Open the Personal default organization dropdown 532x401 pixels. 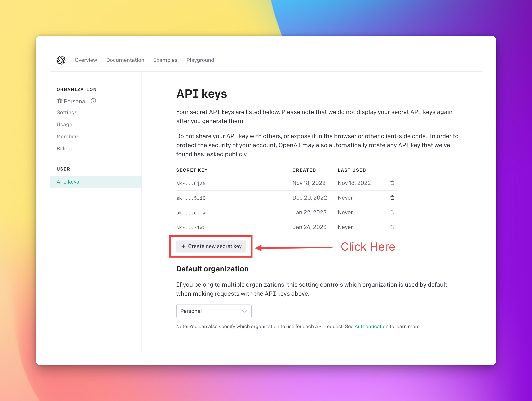[x=214, y=311]
